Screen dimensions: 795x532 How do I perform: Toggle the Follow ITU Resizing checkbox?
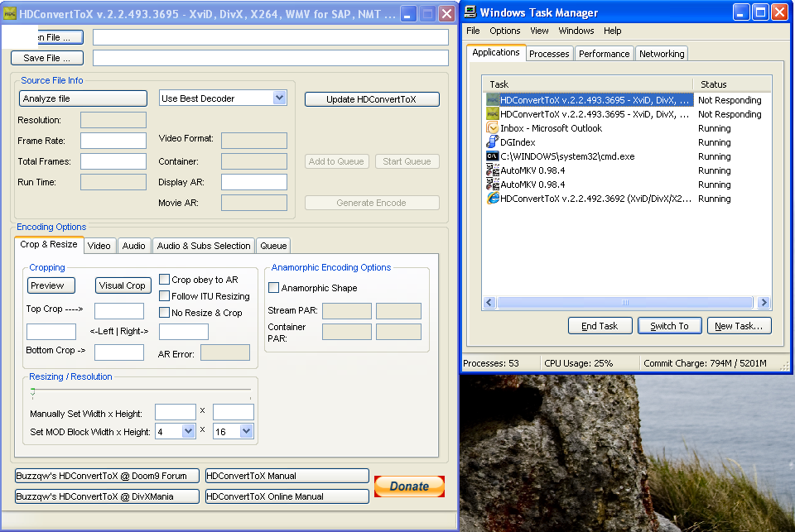[x=164, y=296]
